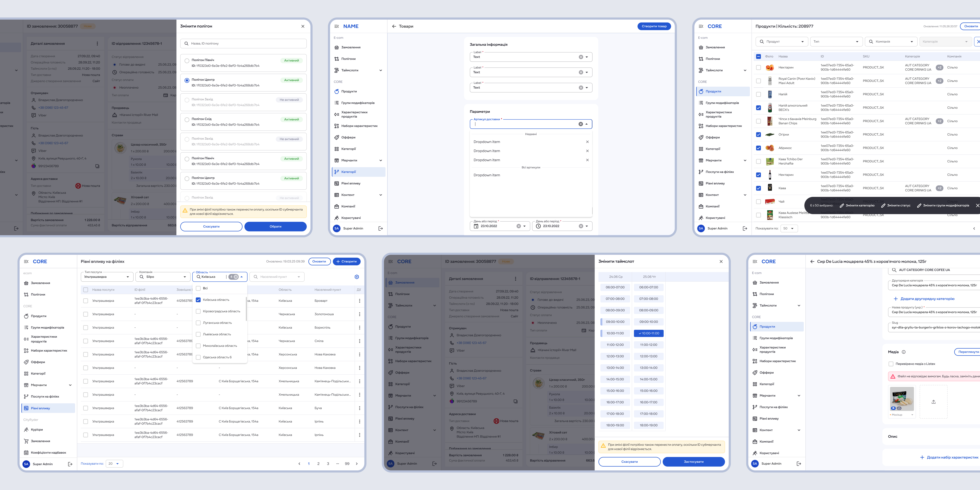The height and width of the screenshot is (490, 980).
Task: Go back using arrow beside Товари title
Action: [x=394, y=26]
